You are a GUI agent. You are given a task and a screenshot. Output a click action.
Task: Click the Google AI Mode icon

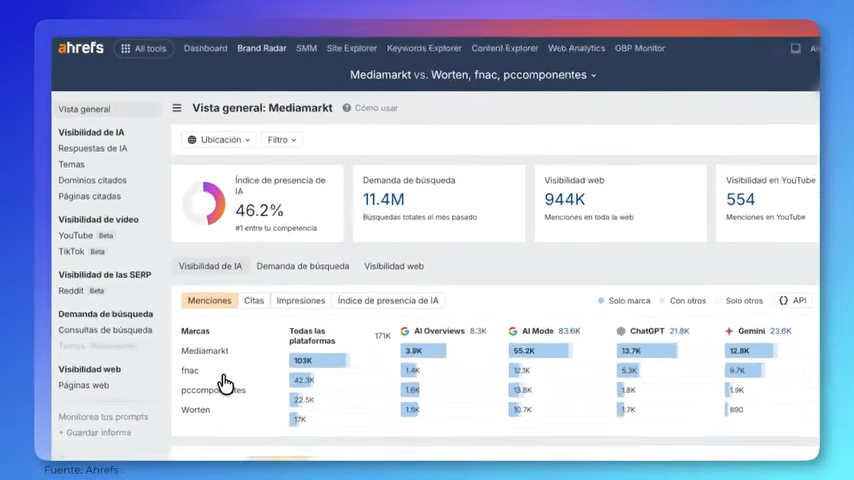pos(512,331)
